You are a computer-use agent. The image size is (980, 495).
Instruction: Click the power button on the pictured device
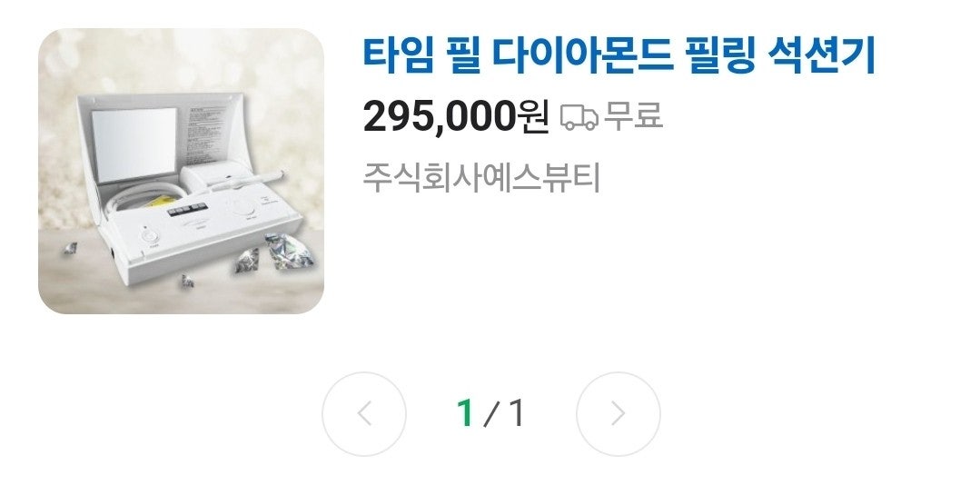[149, 237]
